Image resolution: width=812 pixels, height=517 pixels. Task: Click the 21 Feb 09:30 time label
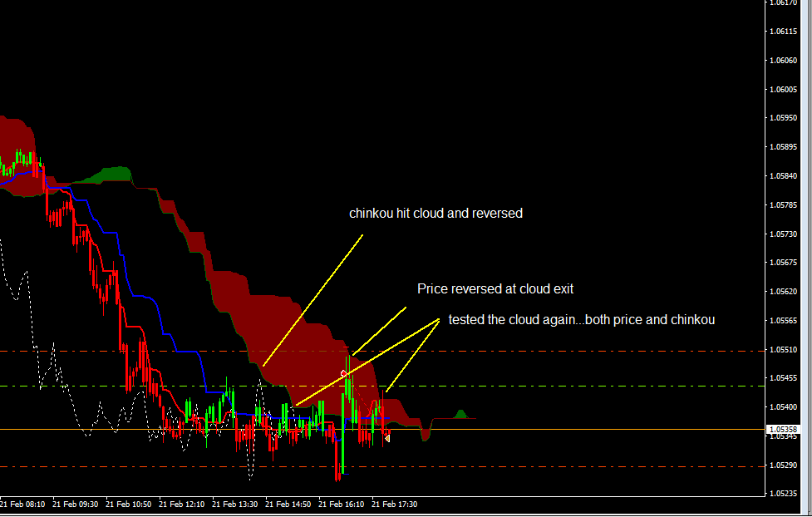click(x=75, y=504)
